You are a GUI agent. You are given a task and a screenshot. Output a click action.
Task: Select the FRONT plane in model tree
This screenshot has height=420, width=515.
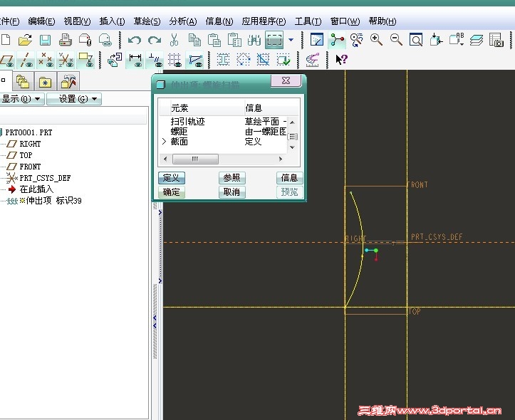tap(30, 167)
